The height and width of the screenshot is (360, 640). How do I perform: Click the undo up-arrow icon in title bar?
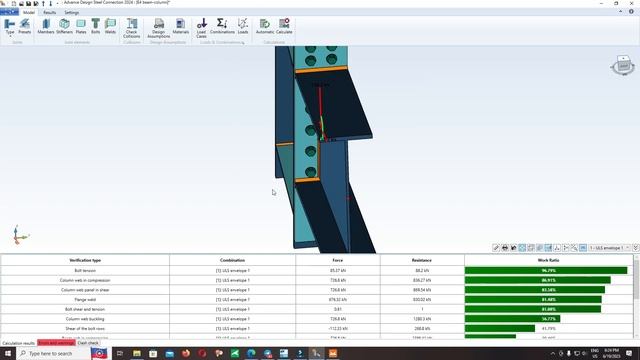coord(43,3)
